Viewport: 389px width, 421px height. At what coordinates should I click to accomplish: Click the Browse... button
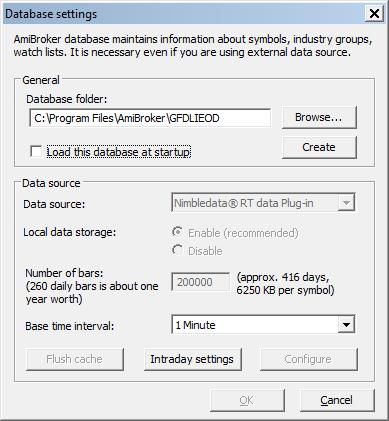tap(319, 117)
